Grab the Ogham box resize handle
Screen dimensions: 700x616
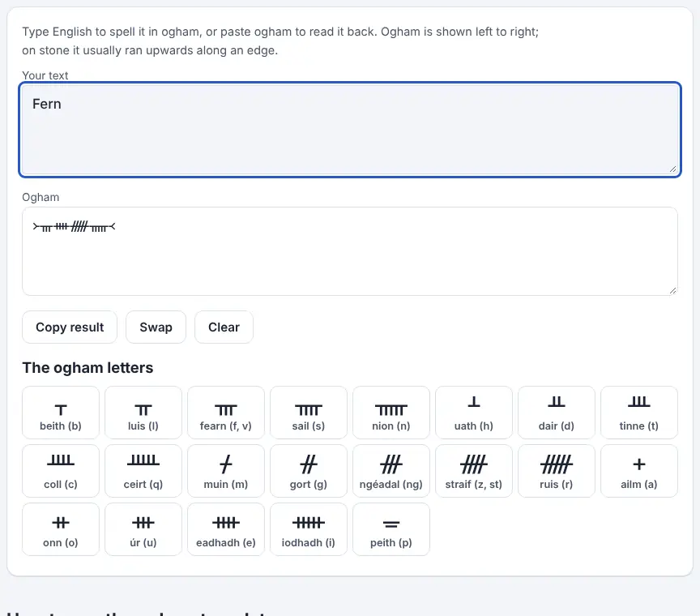[672, 290]
